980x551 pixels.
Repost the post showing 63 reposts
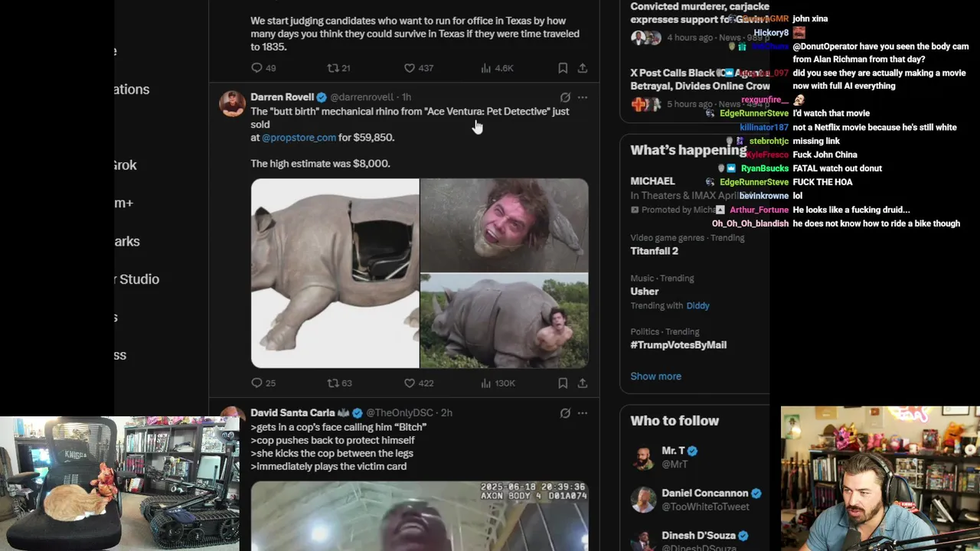333,383
